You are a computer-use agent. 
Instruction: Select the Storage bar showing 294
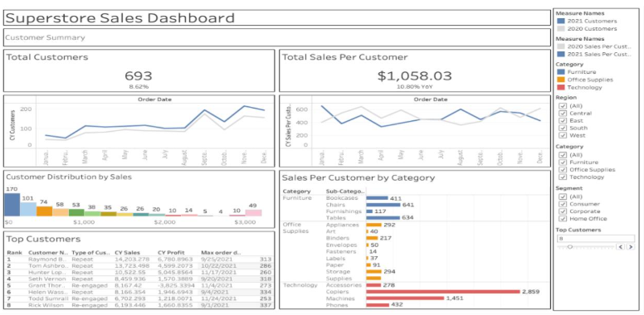pyautogui.click(x=373, y=272)
